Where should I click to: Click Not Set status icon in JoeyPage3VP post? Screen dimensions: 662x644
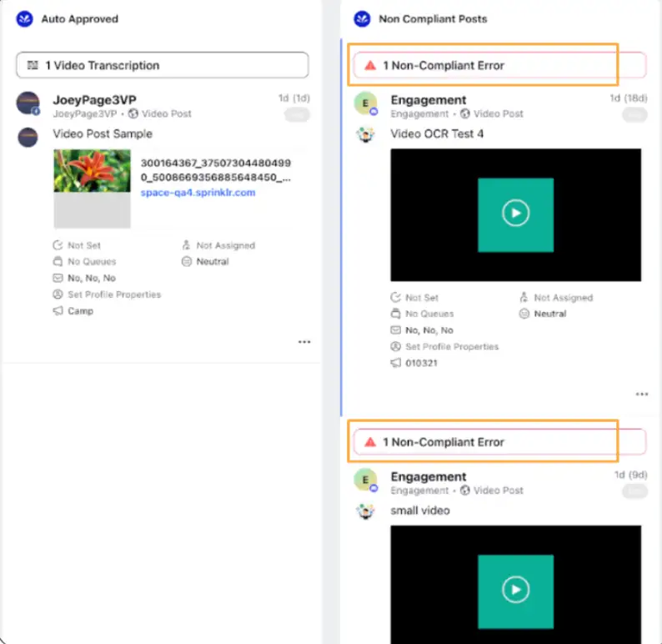(x=58, y=245)
